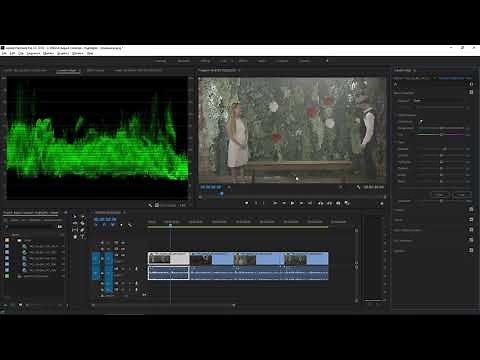Click the Reset button in Lumetri
480x360 pixels.
(x=461, y=195)
